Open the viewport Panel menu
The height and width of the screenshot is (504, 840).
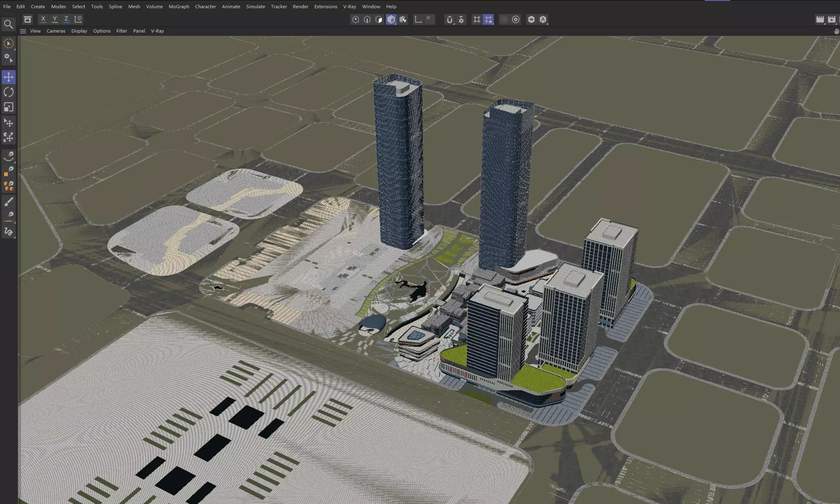(x=139, y=31)
